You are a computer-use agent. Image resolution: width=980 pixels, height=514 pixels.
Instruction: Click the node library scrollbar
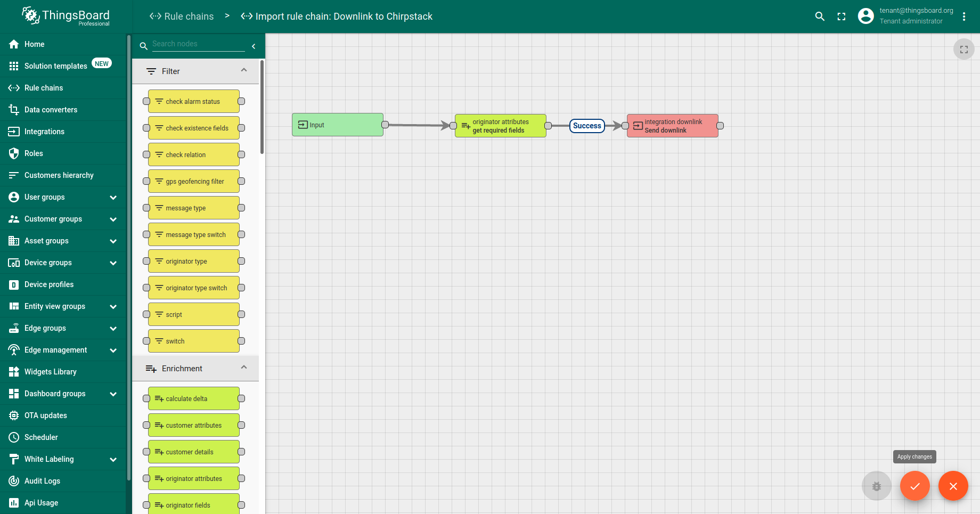pos(262,107)
